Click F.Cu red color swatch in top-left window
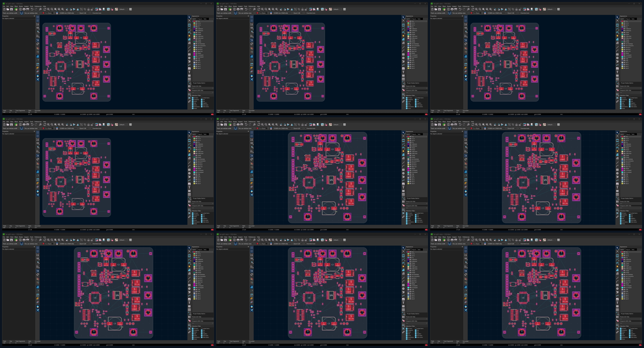The width and height of the screenshot is (644, 348). [194, 21]
